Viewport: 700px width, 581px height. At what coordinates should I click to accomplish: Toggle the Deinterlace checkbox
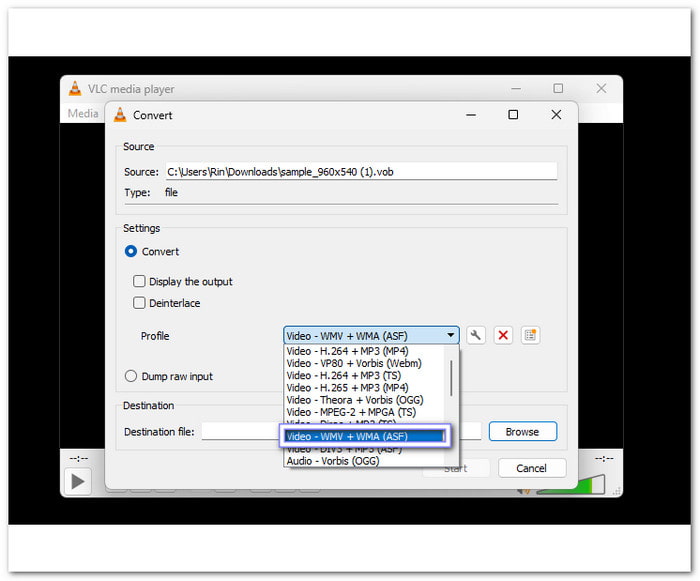(139, 303)
